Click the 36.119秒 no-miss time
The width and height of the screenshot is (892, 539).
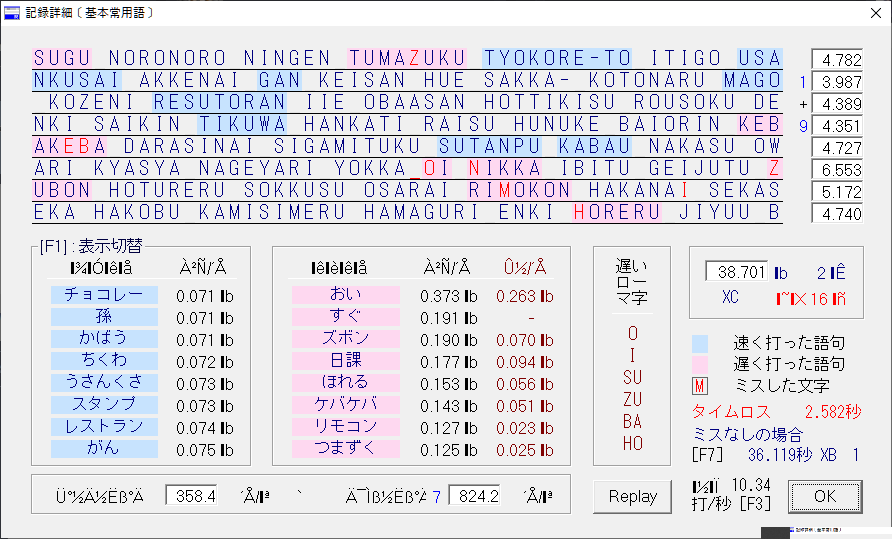click(x=780, y=455)
